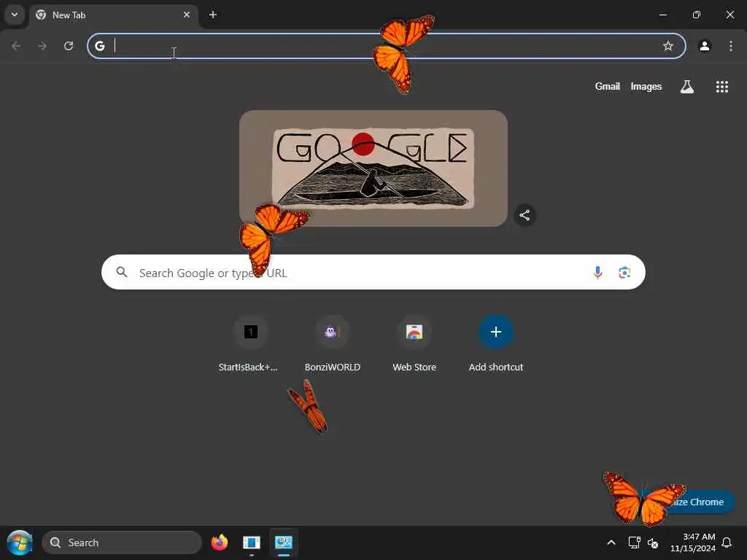Open the blue window app on the taskbar
This screenshot has height=560, width=747.
(x=251, y=542)
